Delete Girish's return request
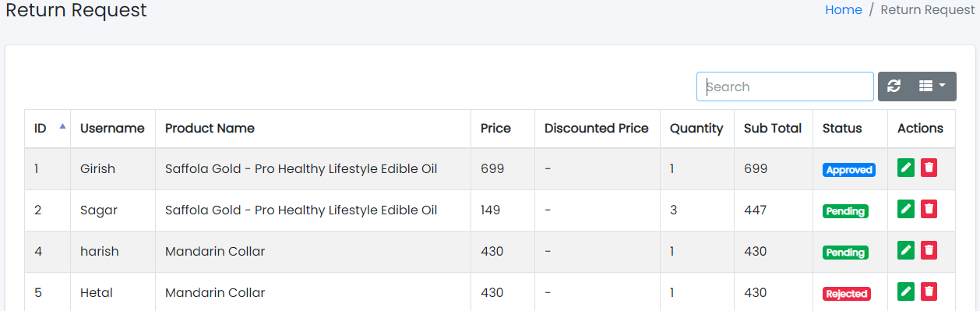Screen dimensions: 980x311 point(929,168)
